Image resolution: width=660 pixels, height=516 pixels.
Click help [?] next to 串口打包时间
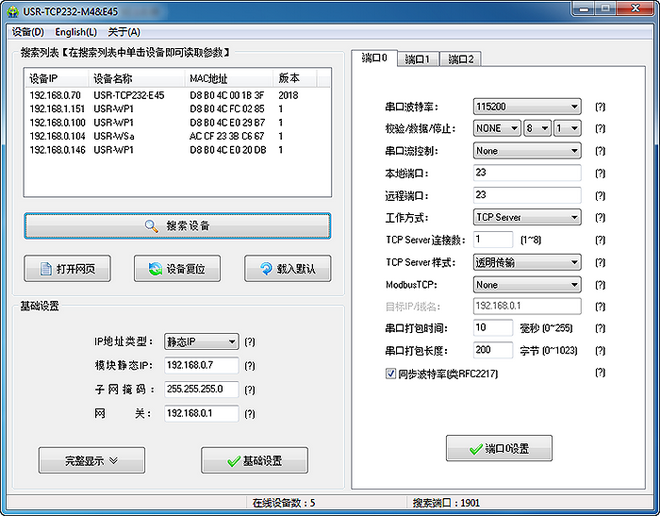(600, 328)
